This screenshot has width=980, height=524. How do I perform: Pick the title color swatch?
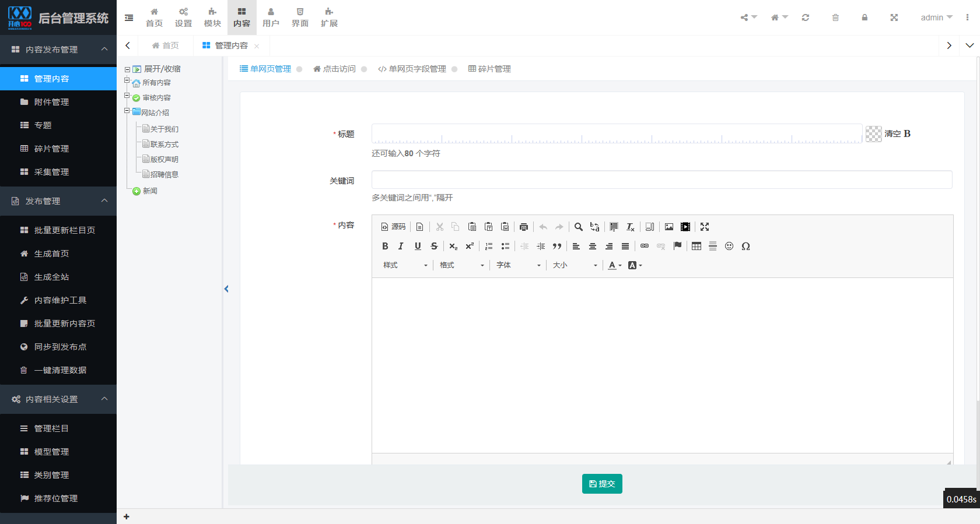pos(873,134)
